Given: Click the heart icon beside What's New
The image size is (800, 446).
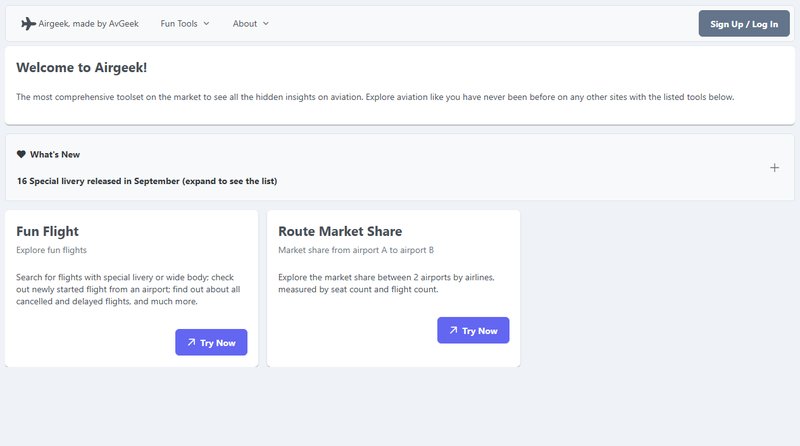Looking at the screenshot, I should coord(21,154).
